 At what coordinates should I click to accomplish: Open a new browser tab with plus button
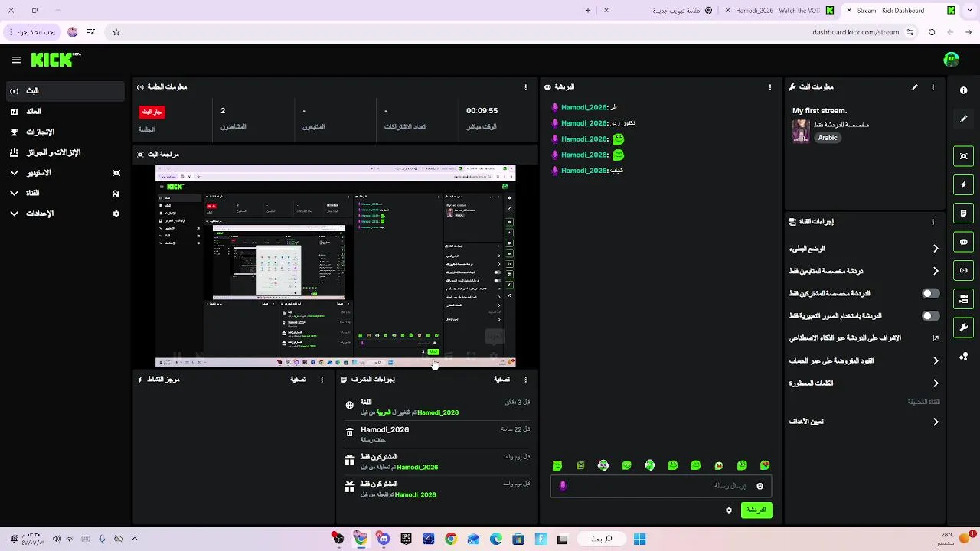(x=588, y=11)
